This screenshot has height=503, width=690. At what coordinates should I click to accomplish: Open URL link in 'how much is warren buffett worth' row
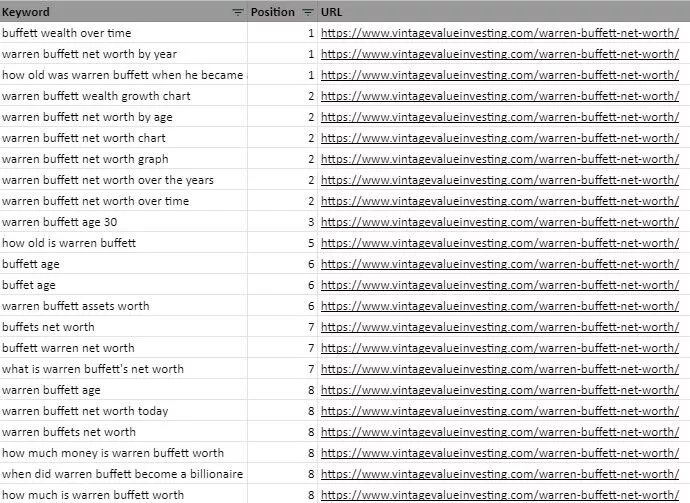click(500, 495)
